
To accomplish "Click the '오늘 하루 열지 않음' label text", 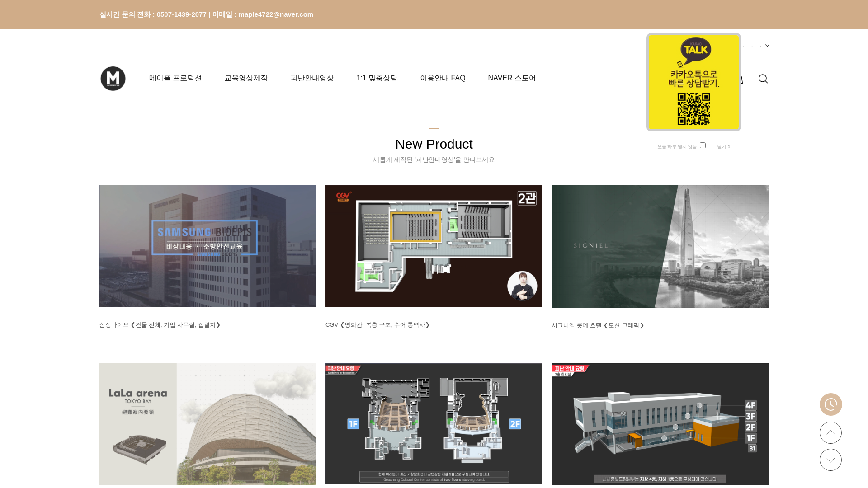I will 677,147.
